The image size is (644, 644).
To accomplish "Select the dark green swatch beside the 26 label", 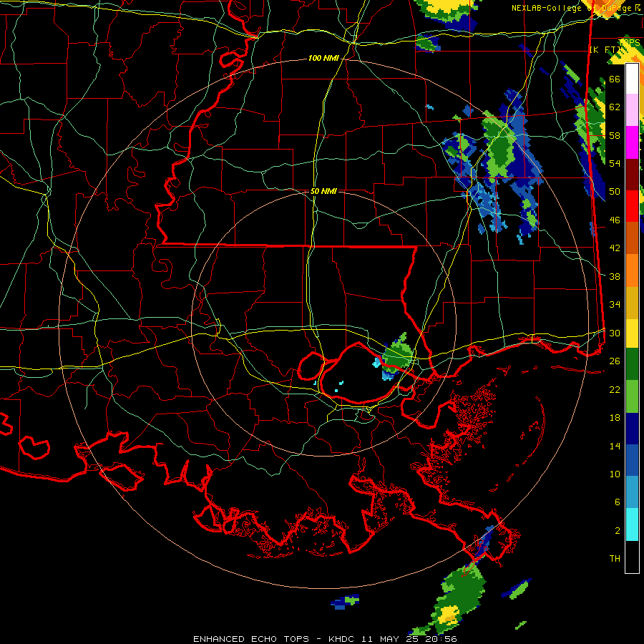I will [x=632, y=364].
